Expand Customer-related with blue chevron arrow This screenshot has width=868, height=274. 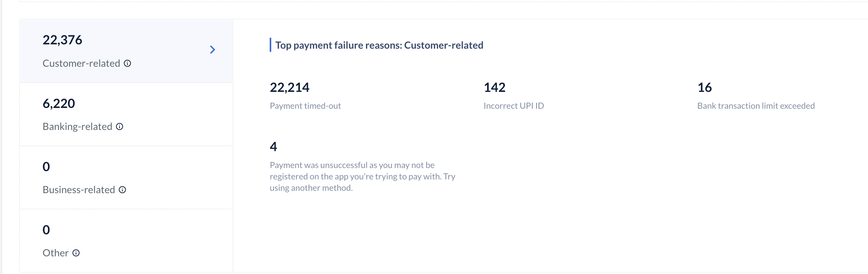pyautogui.click(x=212, y=49)
